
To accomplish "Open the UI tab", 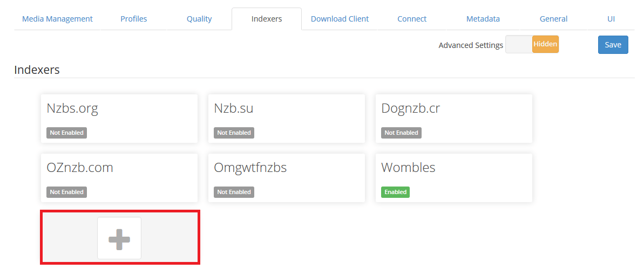I will [x=611, y=19].
